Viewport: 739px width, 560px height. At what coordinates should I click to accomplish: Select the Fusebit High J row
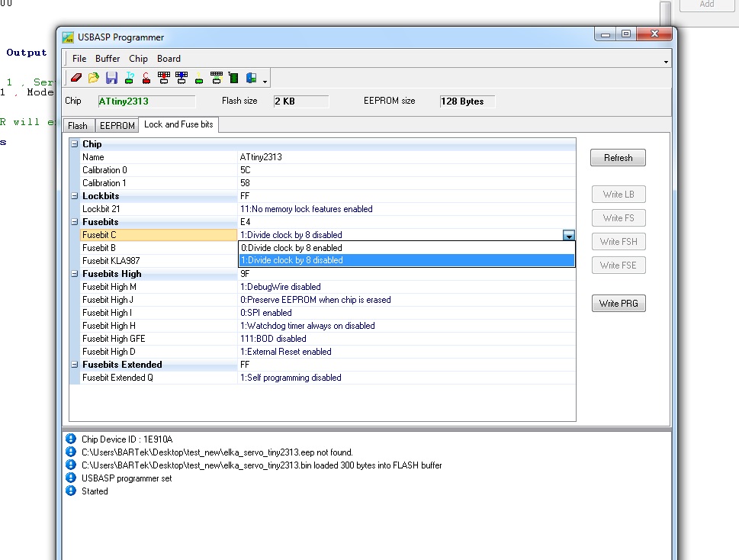coord(328,300)
